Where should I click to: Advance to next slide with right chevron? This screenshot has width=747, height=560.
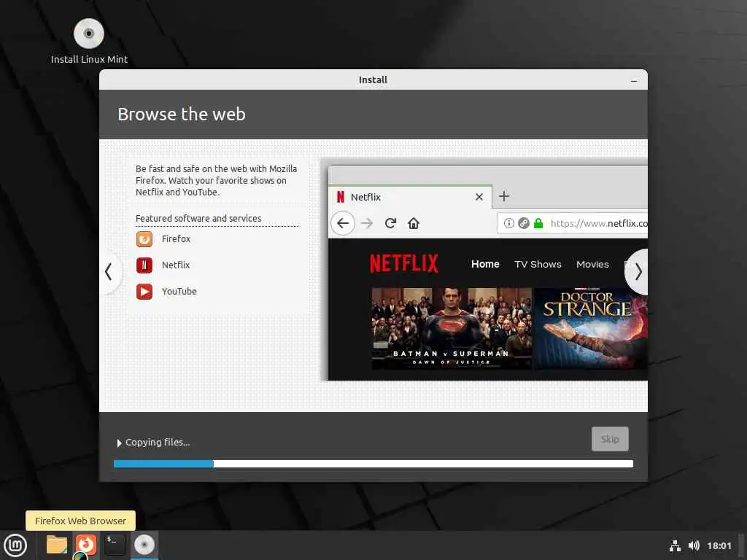tap(638, 272)
